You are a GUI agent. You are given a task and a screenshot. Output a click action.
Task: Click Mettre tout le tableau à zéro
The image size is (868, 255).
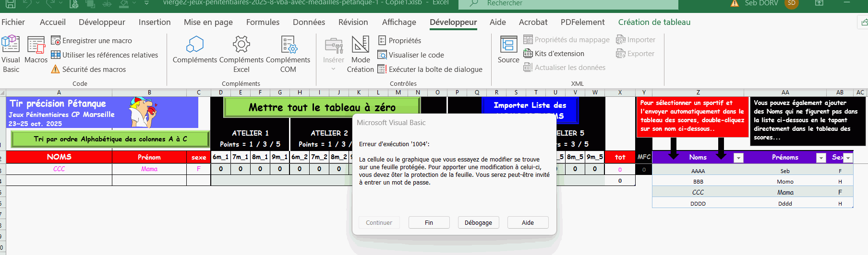tap(322, 107)
